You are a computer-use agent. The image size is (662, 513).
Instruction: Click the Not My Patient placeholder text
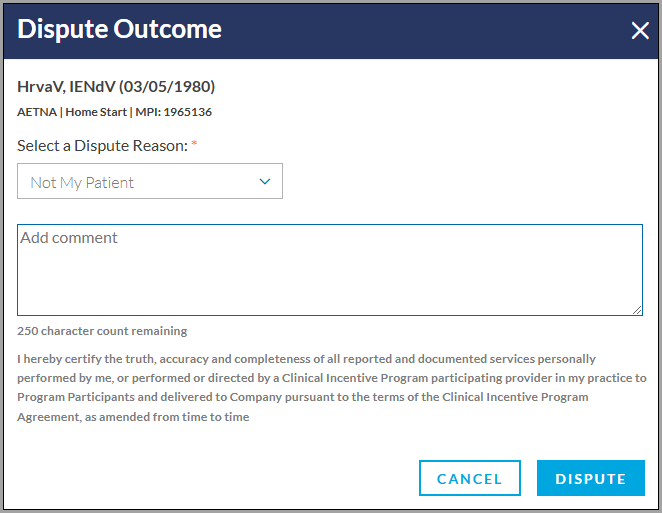82,183
